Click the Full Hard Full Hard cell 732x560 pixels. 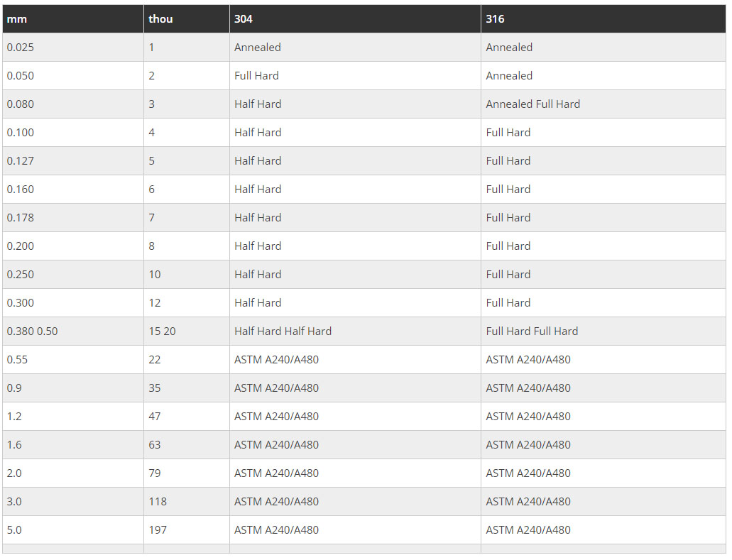click(x=532, y=331)
